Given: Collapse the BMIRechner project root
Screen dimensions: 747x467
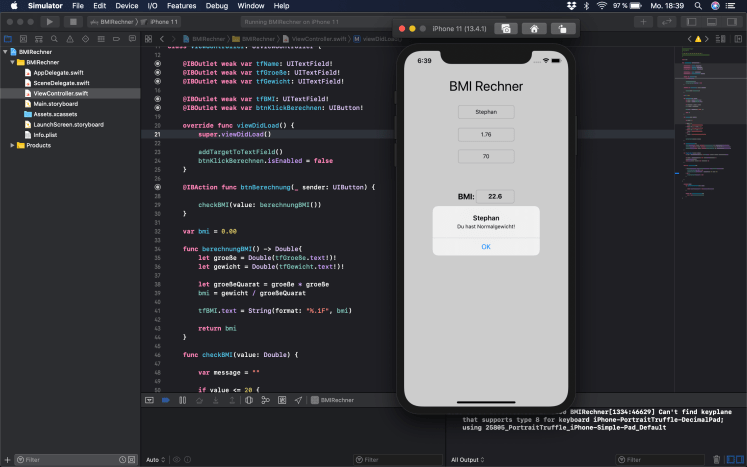Looking at the screenshot, I should tap(6, 51).
